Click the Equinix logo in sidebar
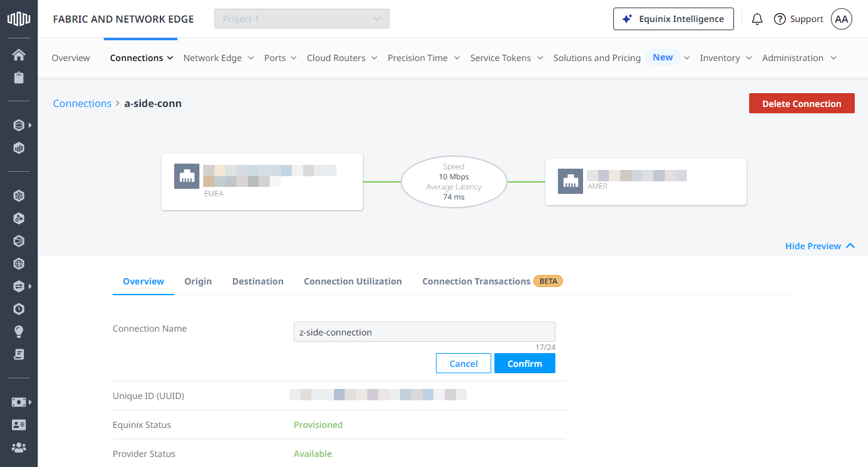868x467 pixels. pyautogui.click(x=18, y=19)
